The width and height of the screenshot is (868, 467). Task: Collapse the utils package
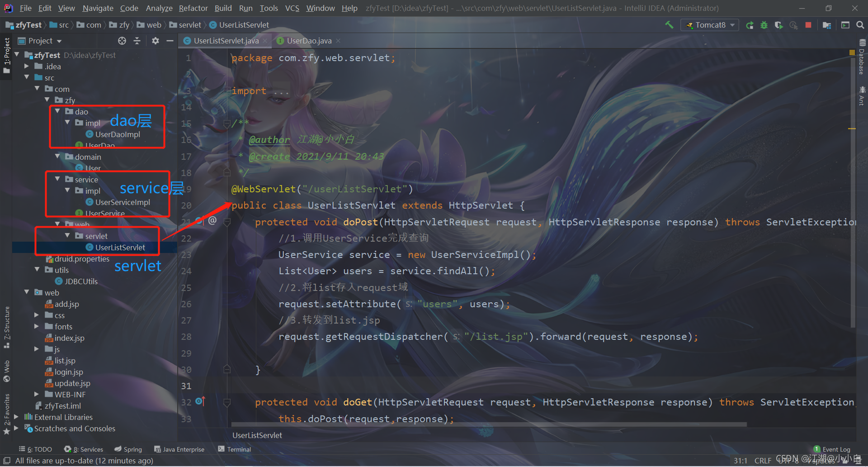pyautogui.click(x=37, y=270)
